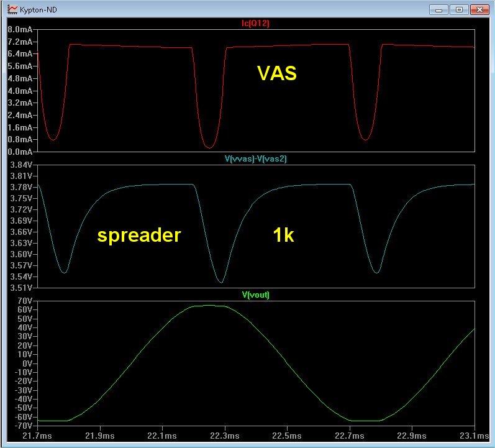Click the 22.3ms time axis label
This screenshot has width=495, height=448.
coord(225,436)
